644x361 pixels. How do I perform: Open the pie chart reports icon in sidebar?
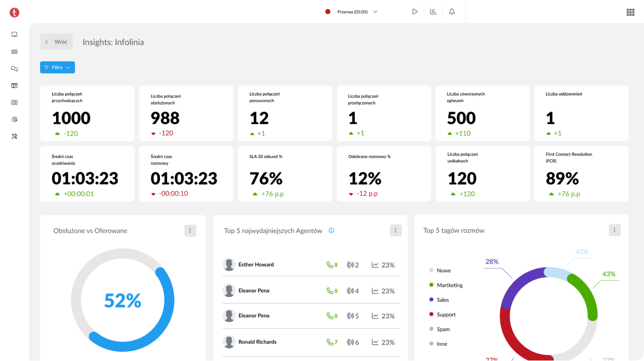pos(14,119)
